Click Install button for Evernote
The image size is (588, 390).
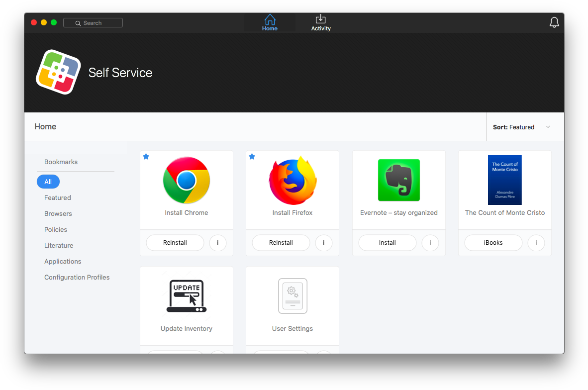coord(387,243)
